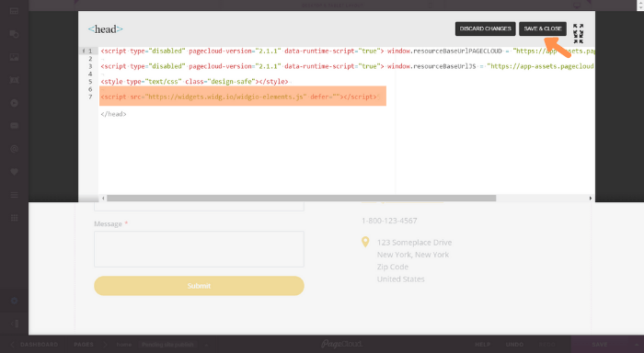
Task: Open the button element icon in sidebar
Action: pos(14,126)
